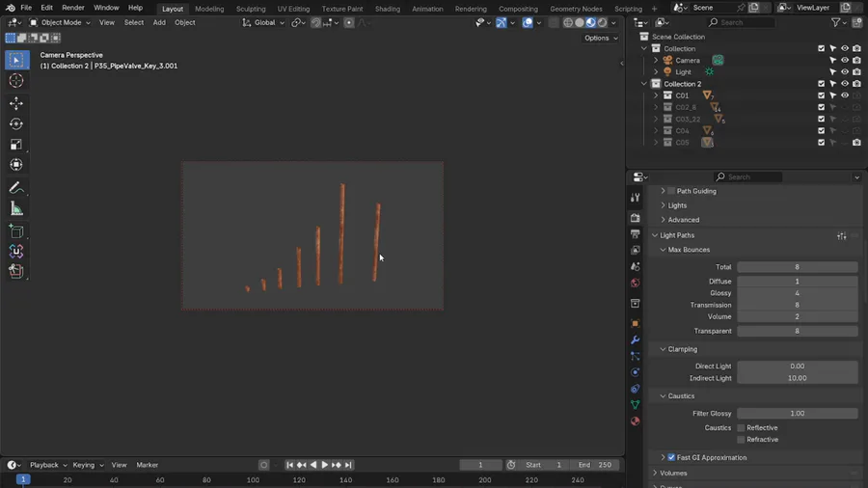The width and height of the screenshot is (868, 488).
Task: Switch viewport to wireframe shading
Action: pos(568,23)
